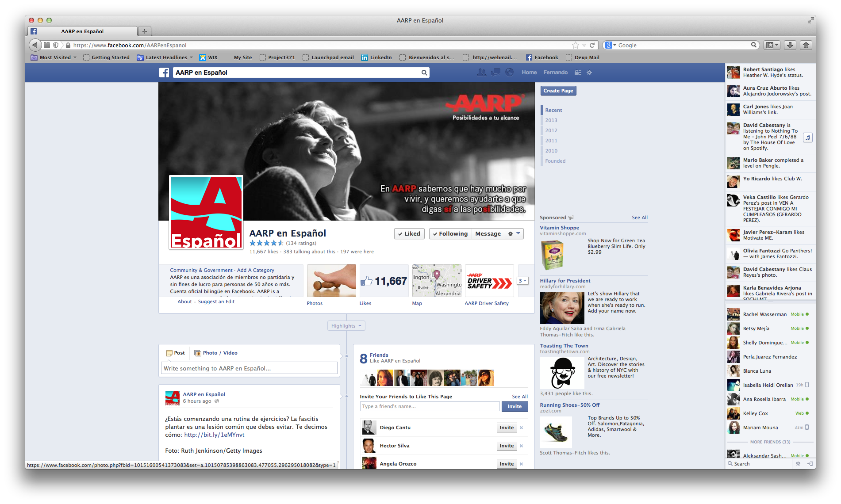The height and width of the screenshot is (504, 841).
Task: Select the Photo / Video tab
Action: point(216,353)
